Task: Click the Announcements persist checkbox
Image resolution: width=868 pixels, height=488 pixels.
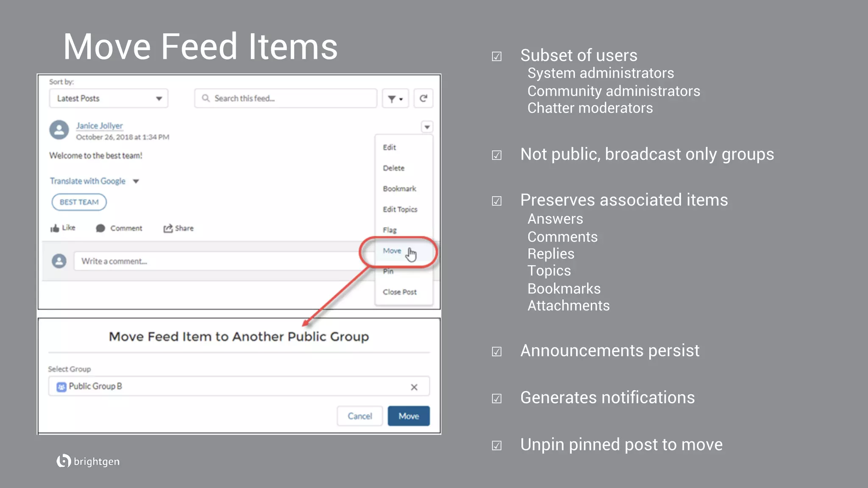Action: [x=497, y=352]
